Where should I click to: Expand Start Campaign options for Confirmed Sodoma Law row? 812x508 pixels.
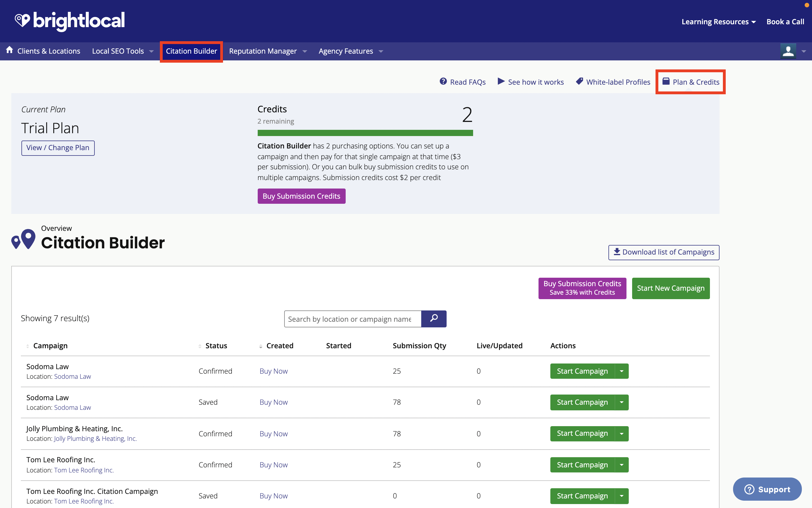tap(622, 371)
